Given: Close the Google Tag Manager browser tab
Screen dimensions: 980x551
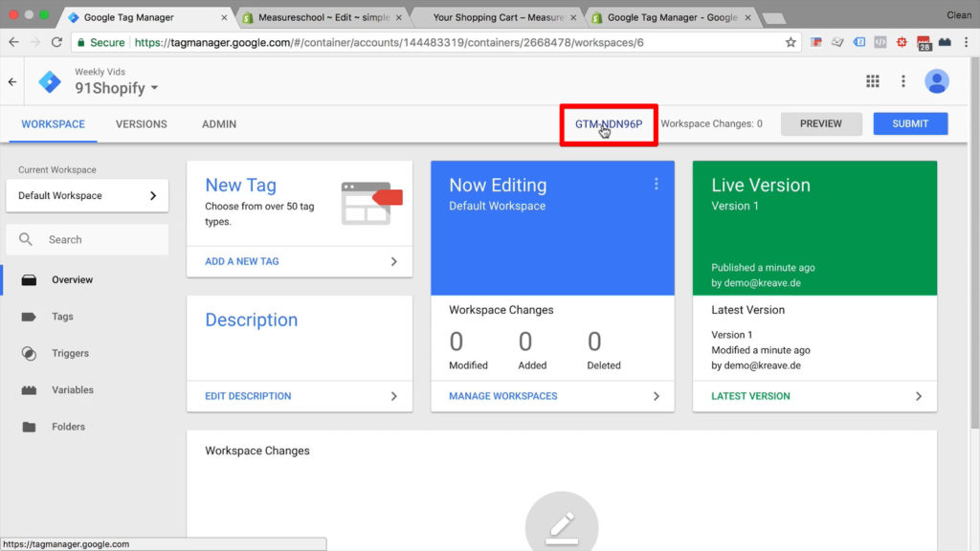Looking at the screenshot, I should point(224,17).
